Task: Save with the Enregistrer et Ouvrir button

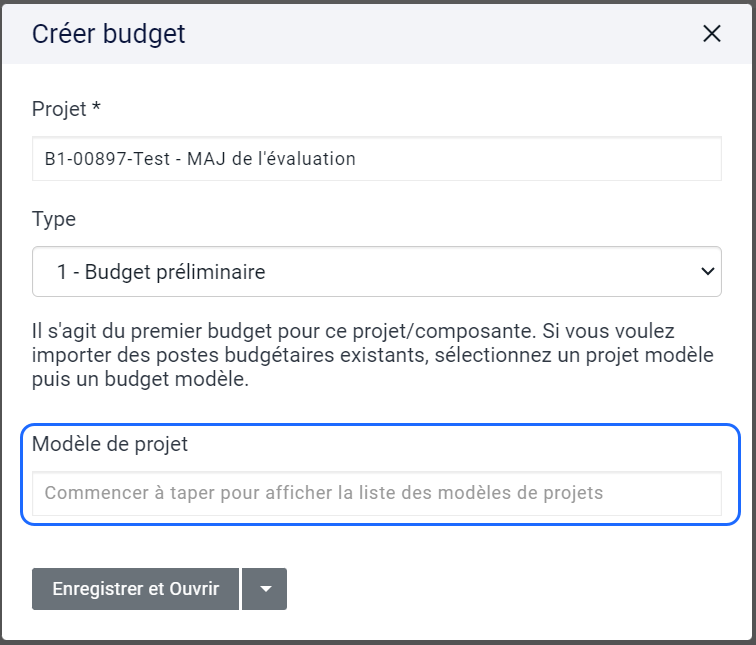Action: (x=135, y=589)
